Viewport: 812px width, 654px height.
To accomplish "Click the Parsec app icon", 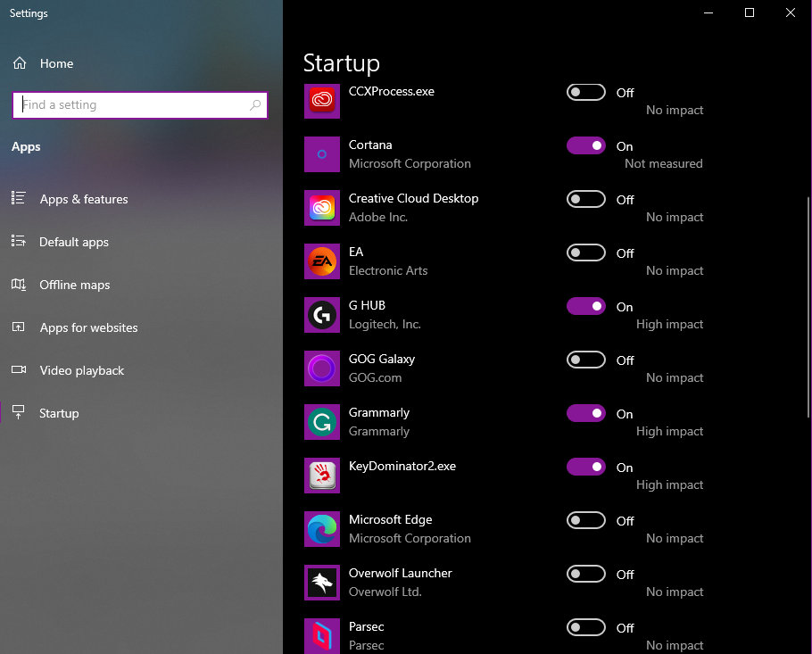I will pos(322,635).
